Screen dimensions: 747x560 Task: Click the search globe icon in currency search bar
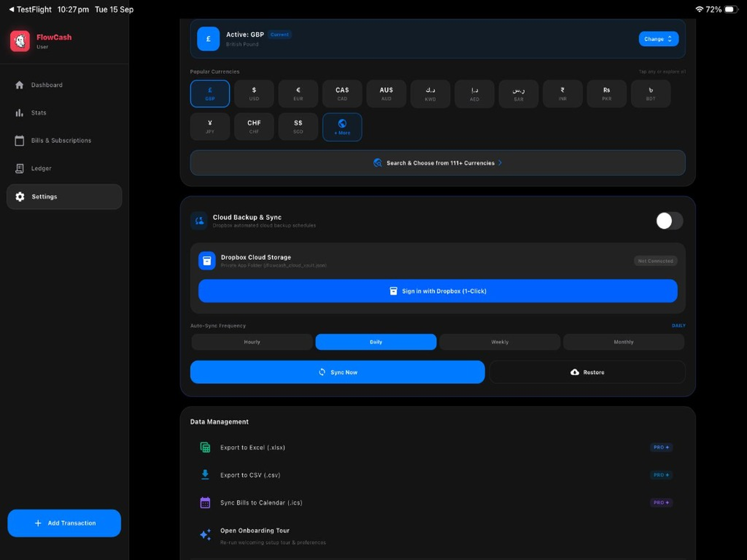tap(378, 163)
